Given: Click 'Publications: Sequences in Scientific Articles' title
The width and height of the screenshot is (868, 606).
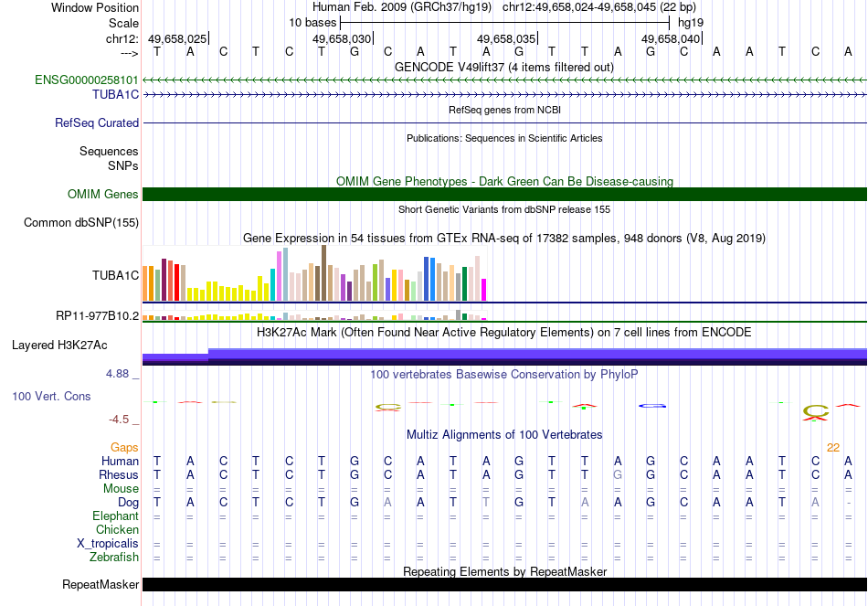Looking at the screenshot, I should coord(504,138).
